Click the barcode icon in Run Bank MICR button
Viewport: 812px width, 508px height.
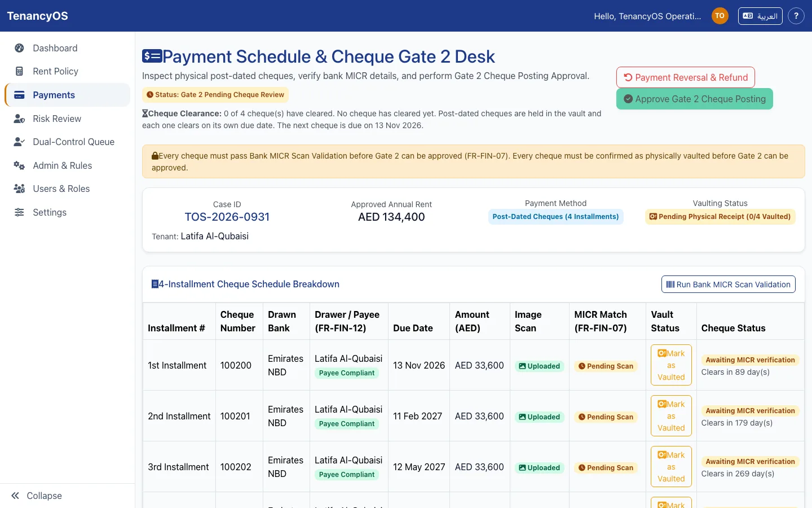tap(670, 284)
